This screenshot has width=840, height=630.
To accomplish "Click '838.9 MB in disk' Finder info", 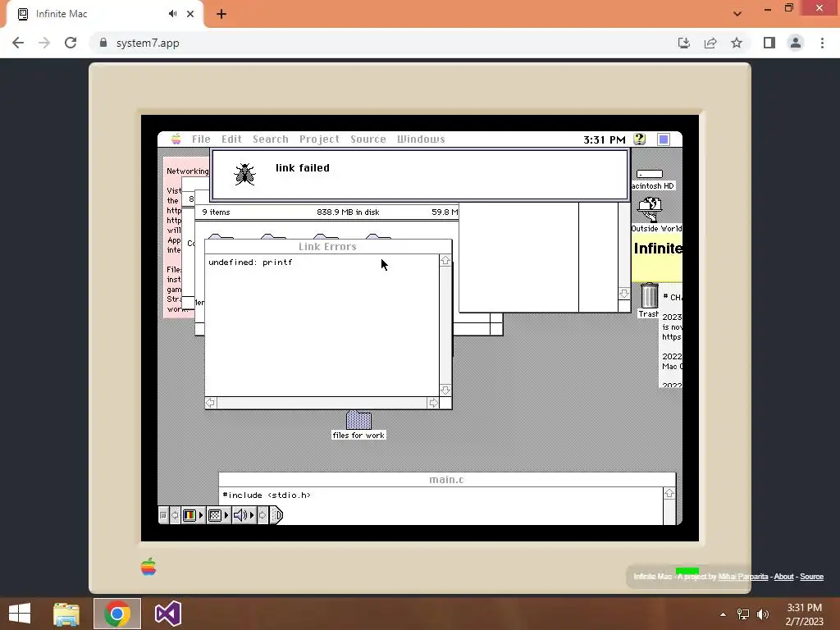I will (348, 212).
